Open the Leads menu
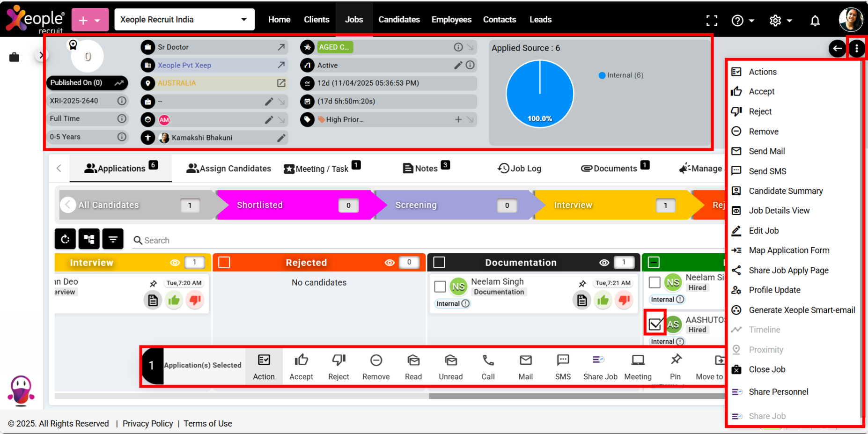Viewport: 868px width, 434px height. click(x=540, y=20)
